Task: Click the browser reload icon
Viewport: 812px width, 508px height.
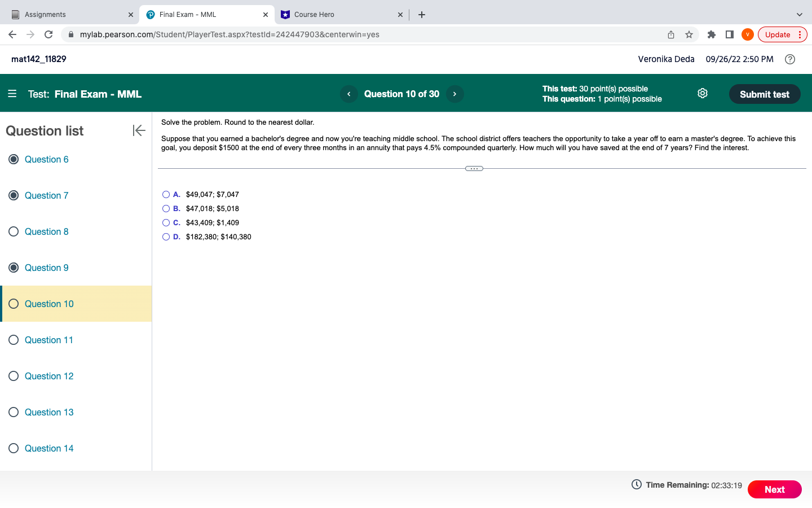Action: (48, 34)
